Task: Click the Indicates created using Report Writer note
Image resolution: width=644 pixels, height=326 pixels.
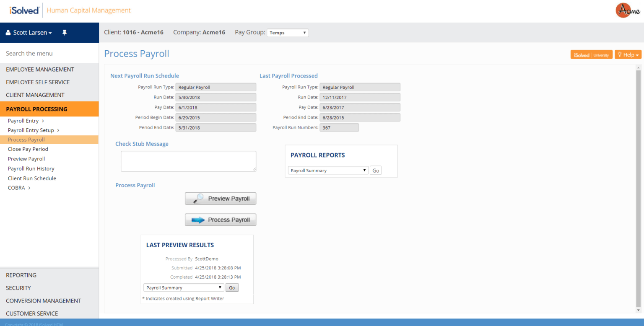Action: 183,299
